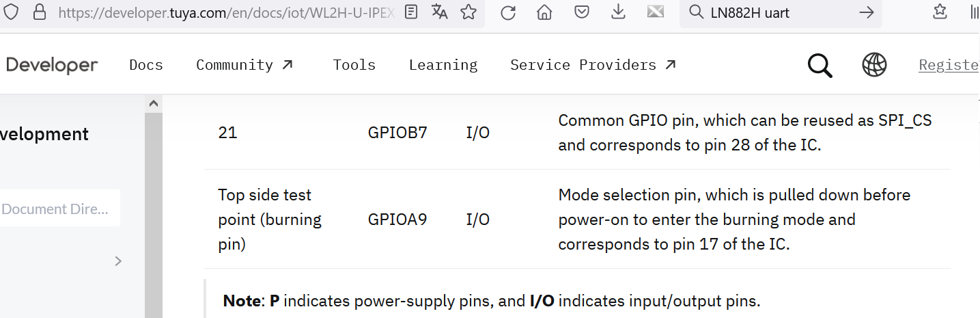This screenshot has height=318, width=980.
Task: Expand the sidebar chevron arrow
Action: tap(118, 261)
